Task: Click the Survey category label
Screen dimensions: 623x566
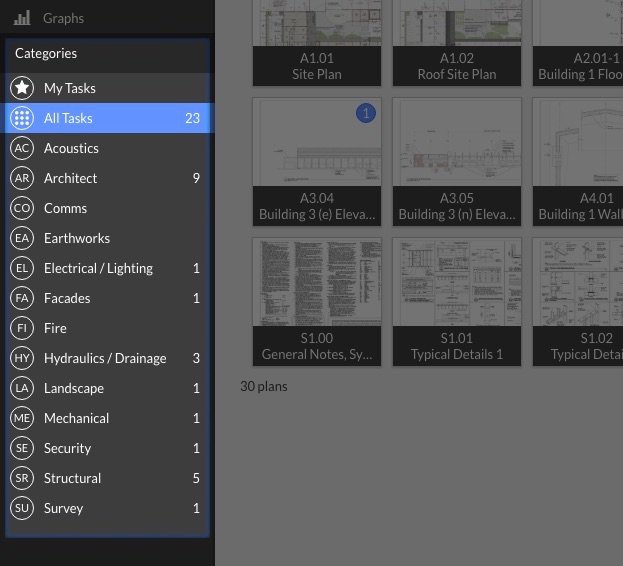Action: (x=63, y=508)
